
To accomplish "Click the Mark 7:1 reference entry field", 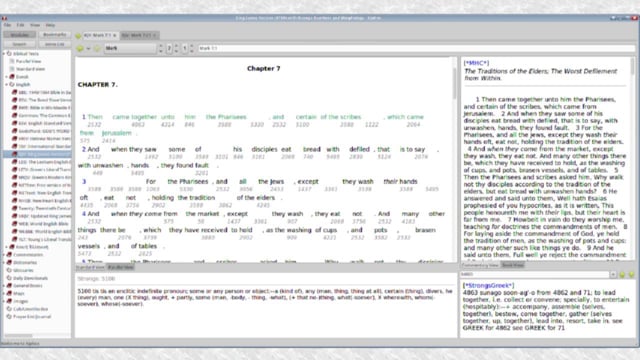I will (x=416, y=48).
